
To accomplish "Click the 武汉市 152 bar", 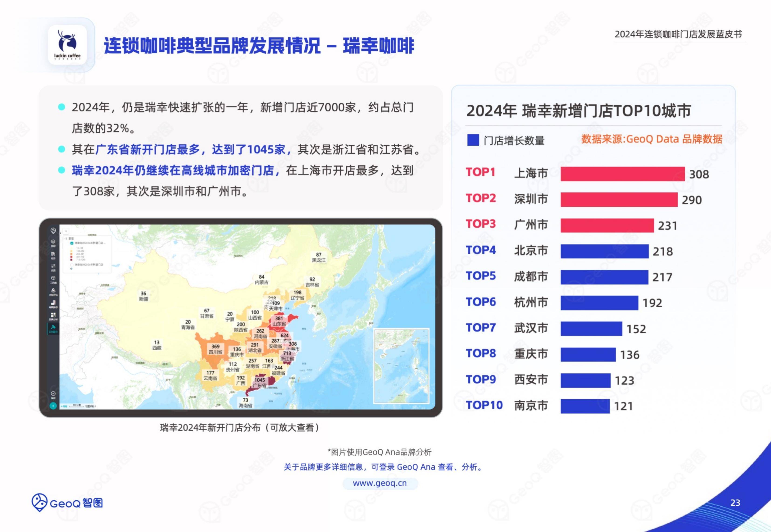I will tap(591, 329).
